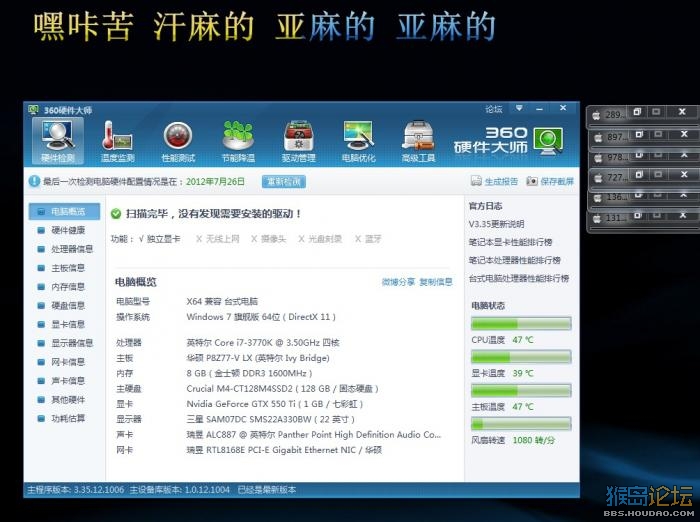Click the Windows 7 旗舰版 64位 text
The height and width of the screenshot is (522, 700).
[x=261, y=317]
